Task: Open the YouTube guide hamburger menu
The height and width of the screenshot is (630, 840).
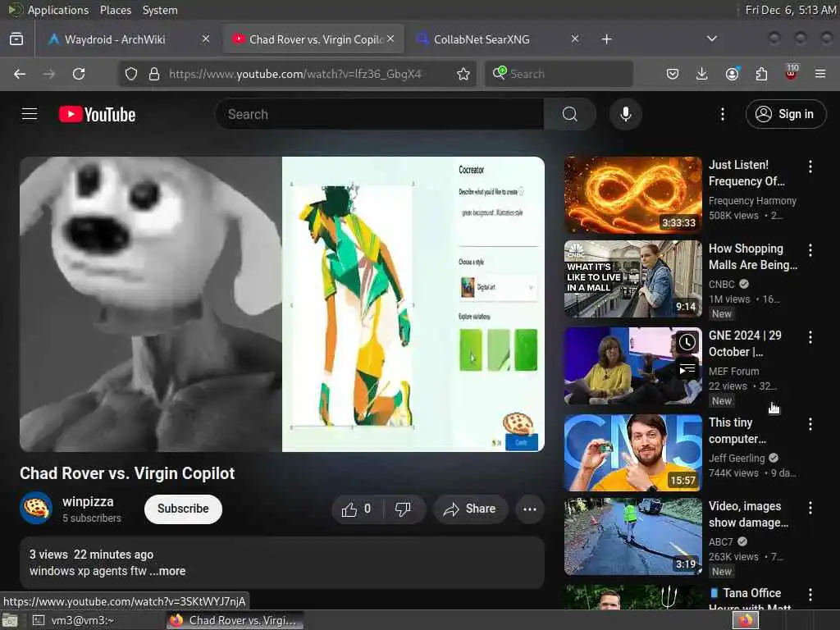Action: pos(30,114)
